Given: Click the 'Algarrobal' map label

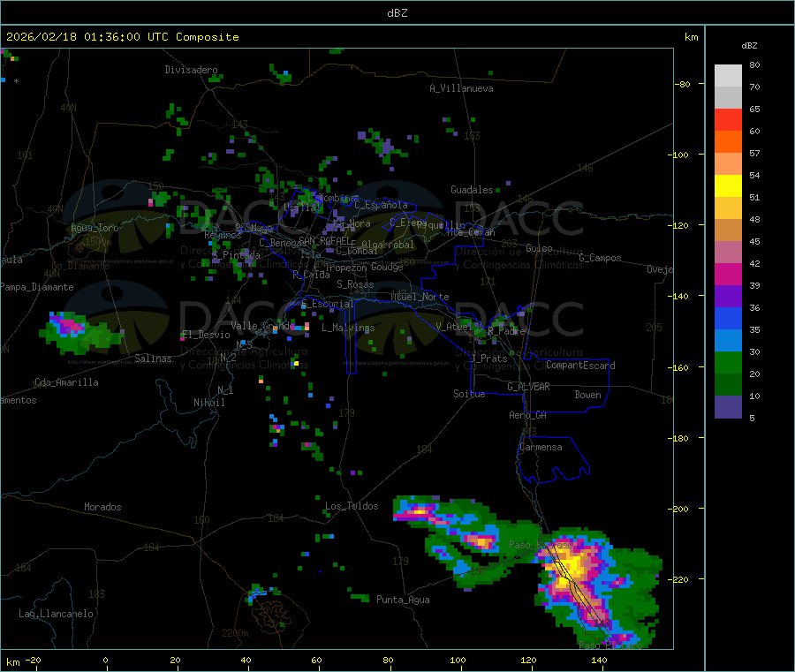Looking at the screenshot, I should 388,245.
